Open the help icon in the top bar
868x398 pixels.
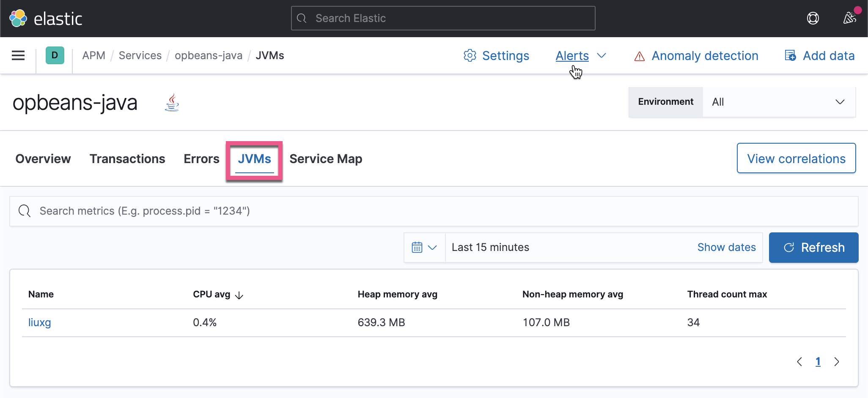click(x=813, y=18)
